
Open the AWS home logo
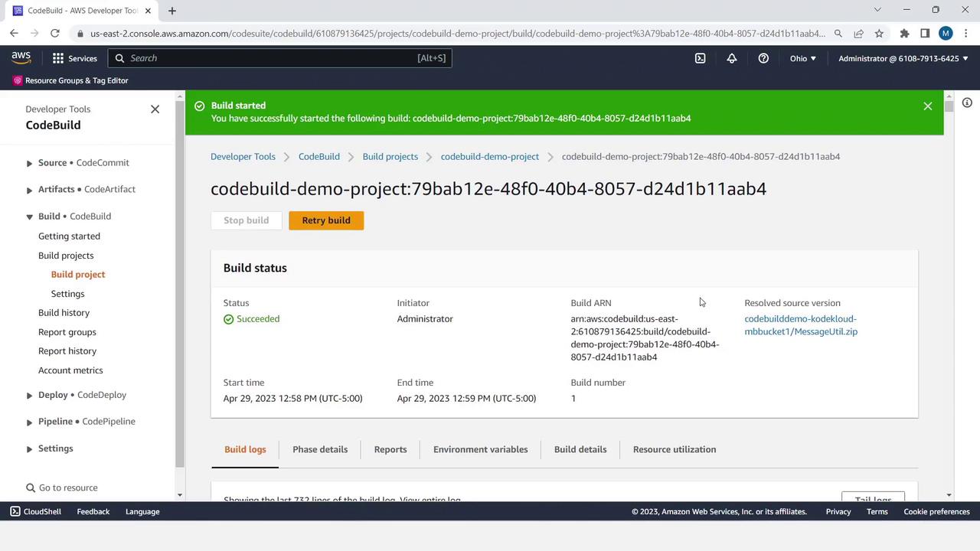pyautogui.click(x=21, y=58)
